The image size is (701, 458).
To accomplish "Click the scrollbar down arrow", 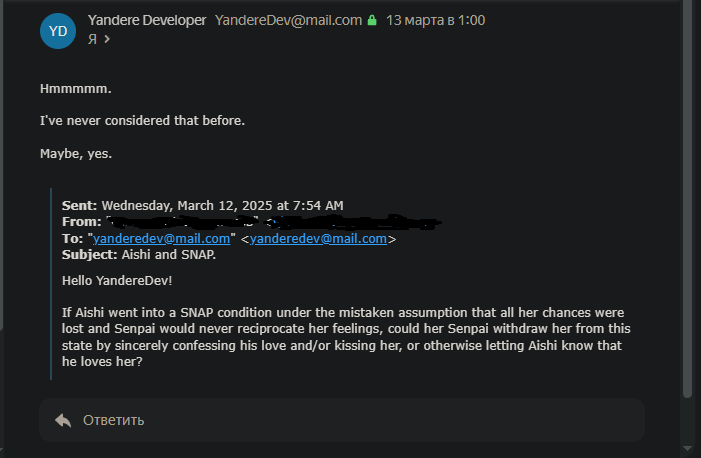I will (x=686, y=448).
